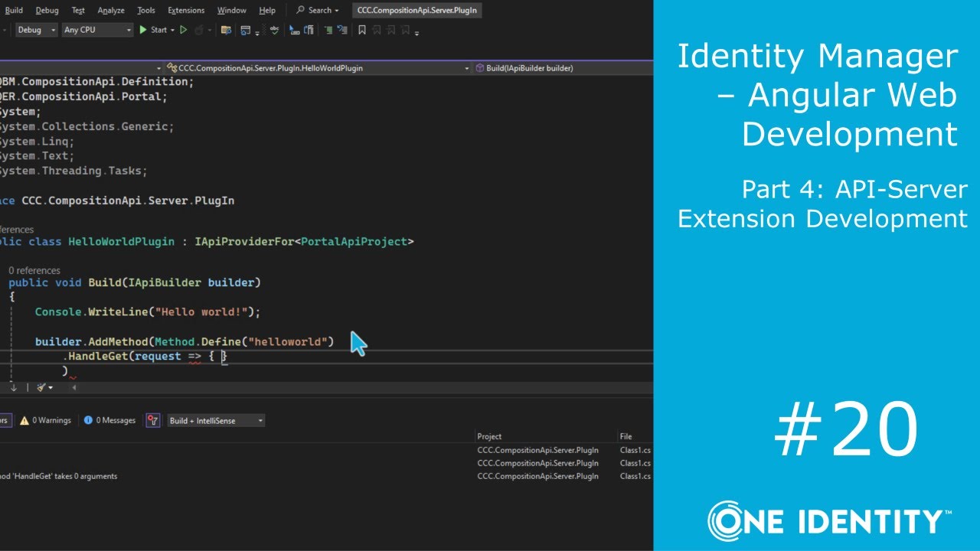Click builder.AddMethod in the code
The width and height of the screenshot is (980, 551).
(92, 341)
